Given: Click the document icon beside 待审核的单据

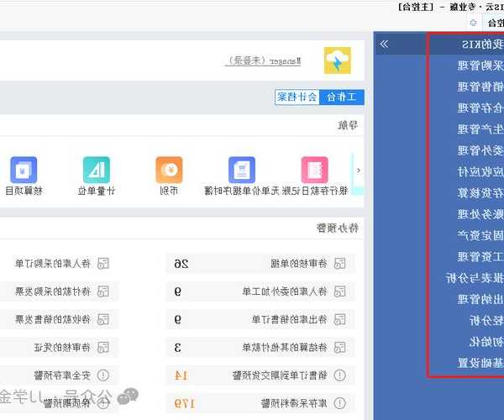Looking at the screenshot, I should pos(339,264).
